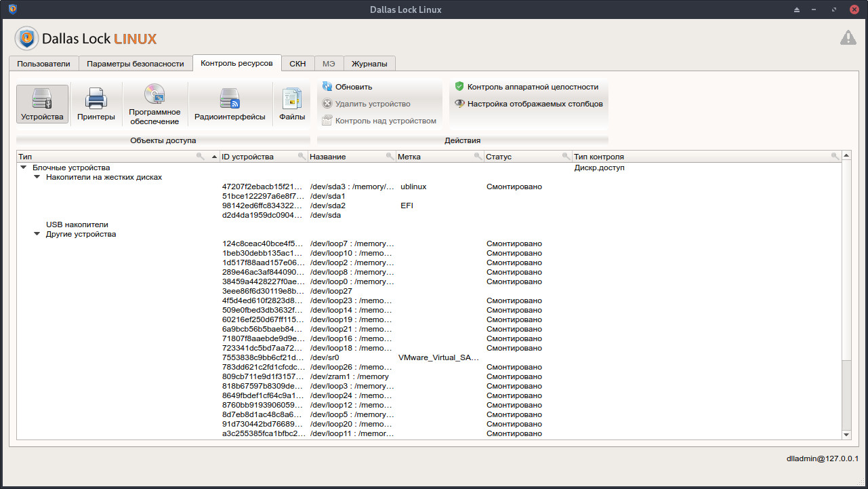Image resolution: width=868 pixels, height=489 pixels.
Task: Switch to the Журналы tab
Action: (369, 62)
